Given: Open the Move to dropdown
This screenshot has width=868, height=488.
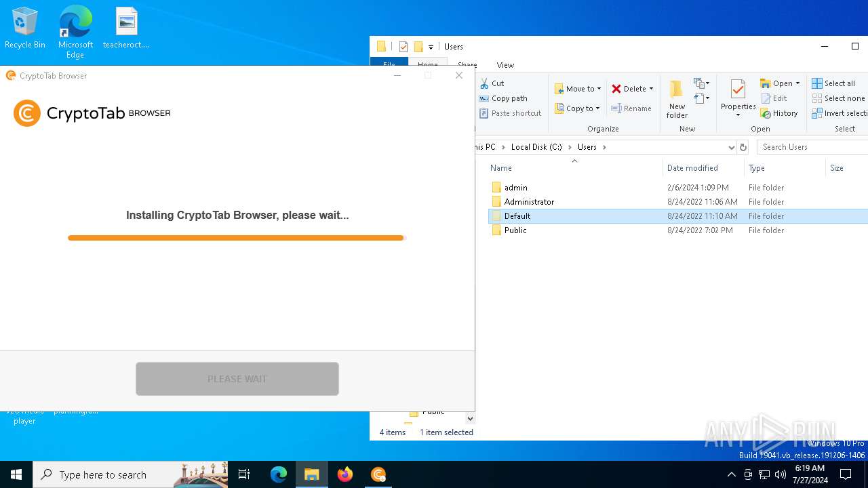Looking at the screenshot, I should 578,89.
